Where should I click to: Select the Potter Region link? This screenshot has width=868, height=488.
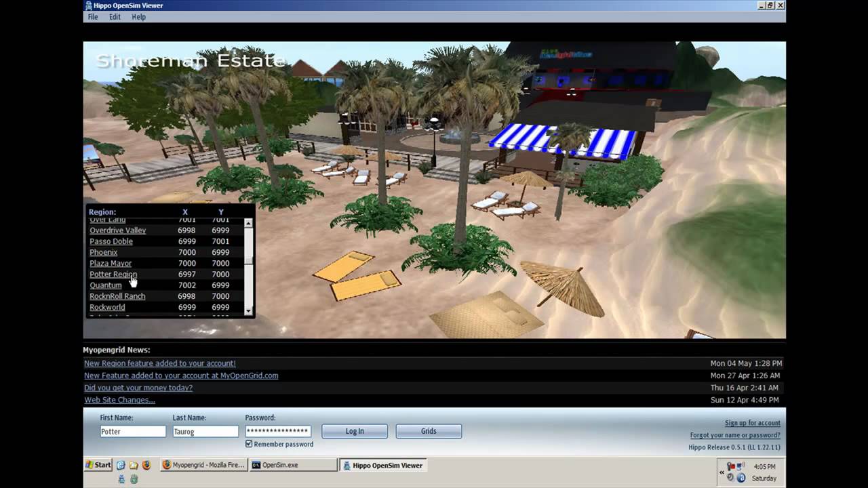[113, 274]
